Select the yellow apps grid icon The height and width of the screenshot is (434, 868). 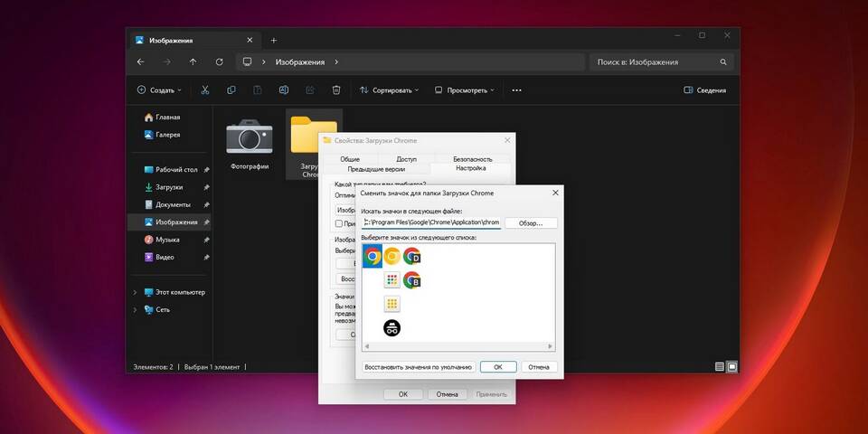392,304
